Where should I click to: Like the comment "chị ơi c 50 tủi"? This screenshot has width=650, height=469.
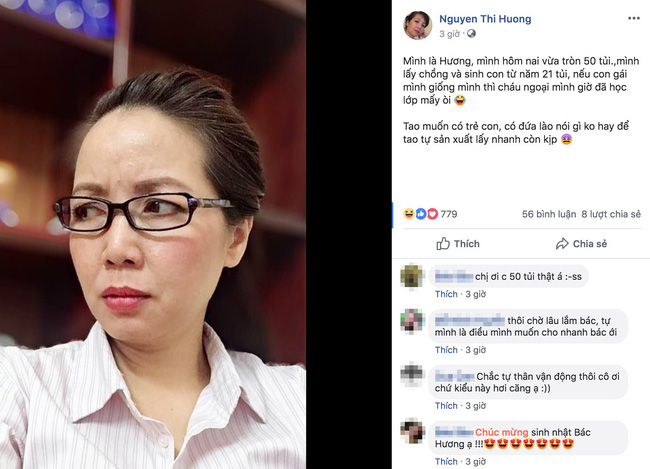446,294
